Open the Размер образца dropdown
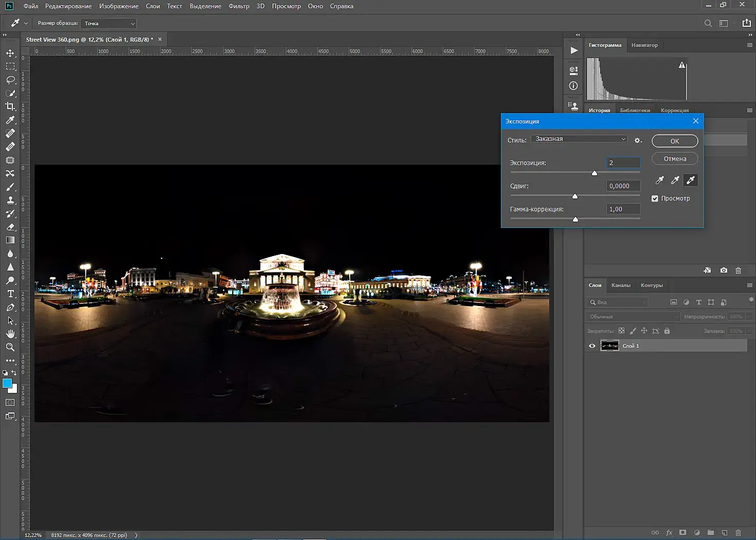756x540 pixels. click(x=109, y=24)
